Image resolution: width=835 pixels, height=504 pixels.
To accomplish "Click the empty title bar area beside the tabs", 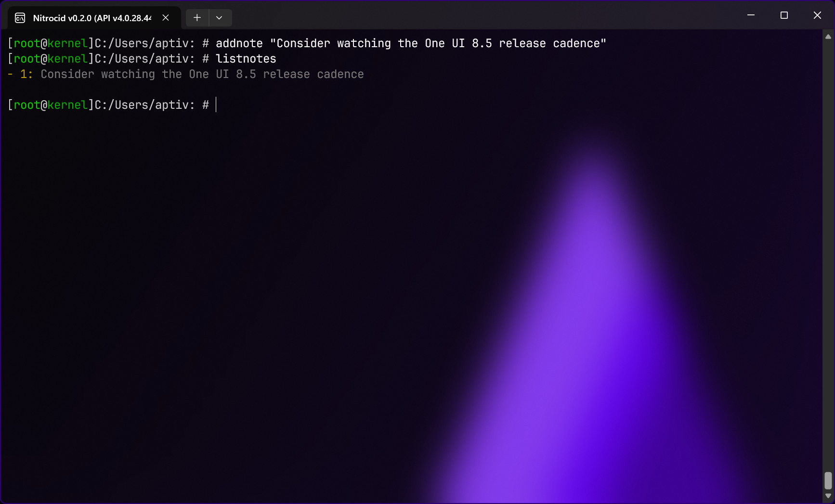I will [x=482, y=15].
